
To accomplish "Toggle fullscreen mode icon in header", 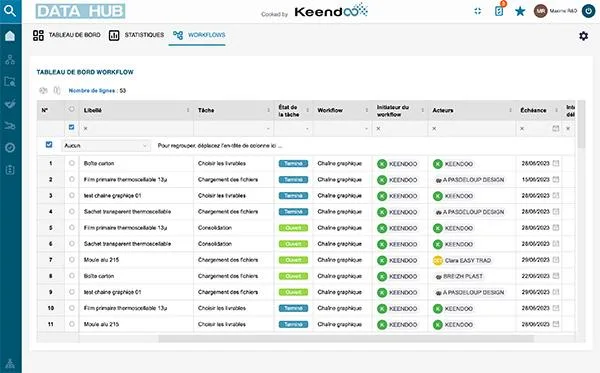I will [x=478, y=11].
